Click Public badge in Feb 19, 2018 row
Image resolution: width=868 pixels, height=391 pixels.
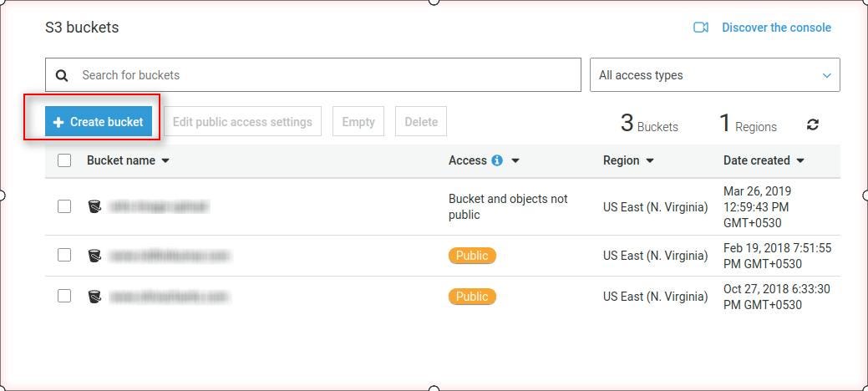click(472, 256)
